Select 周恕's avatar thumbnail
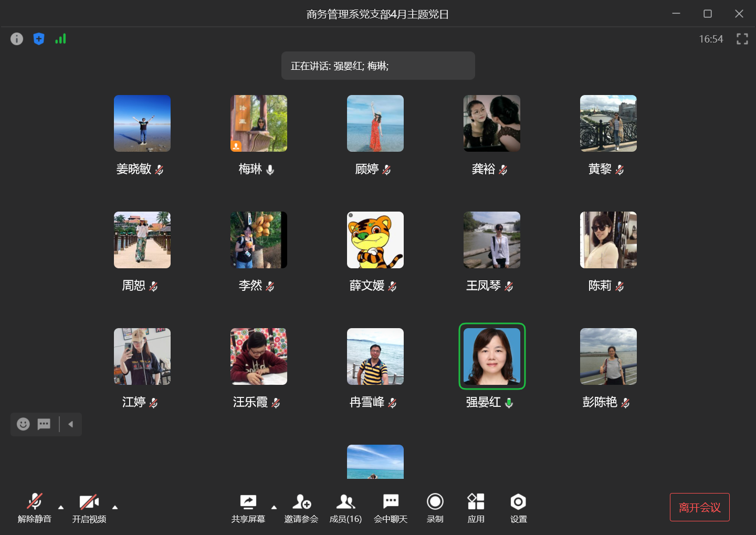This screenshot has height=535, width=756. pos(142,240)
